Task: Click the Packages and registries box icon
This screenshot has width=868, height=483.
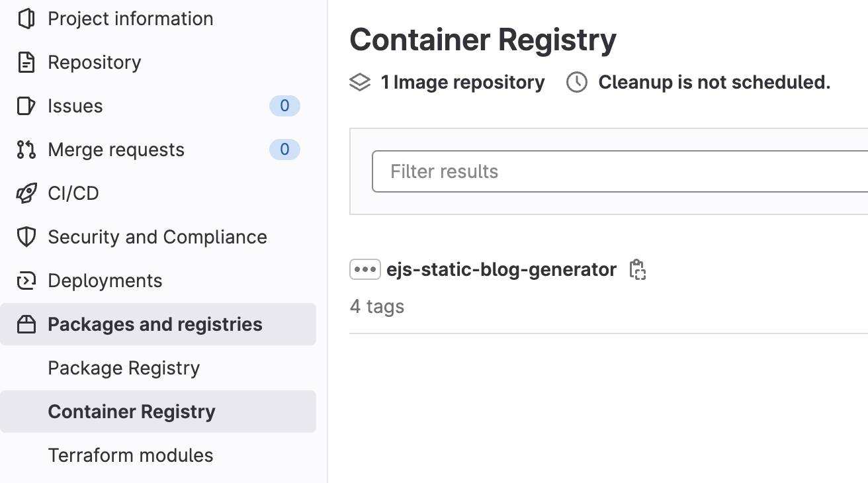Action: coord(26,324)
